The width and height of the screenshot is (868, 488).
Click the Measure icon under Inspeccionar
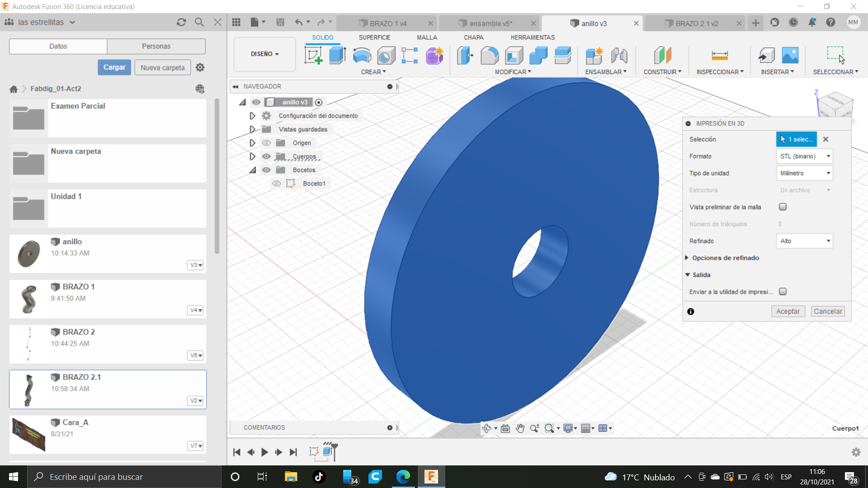(x=719, y=56)
